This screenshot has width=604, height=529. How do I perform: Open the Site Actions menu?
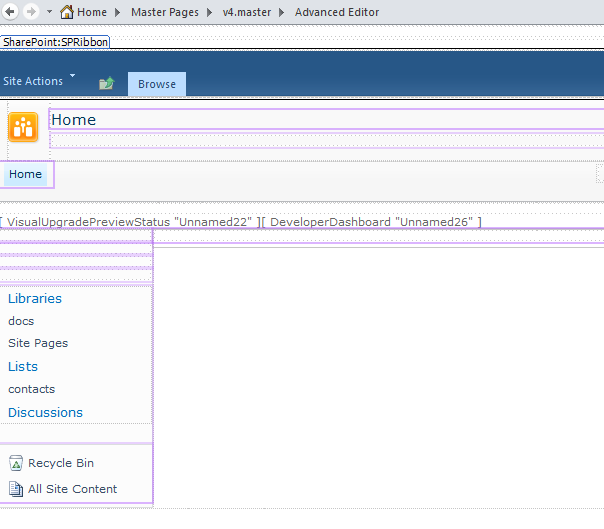pos(33,81)
